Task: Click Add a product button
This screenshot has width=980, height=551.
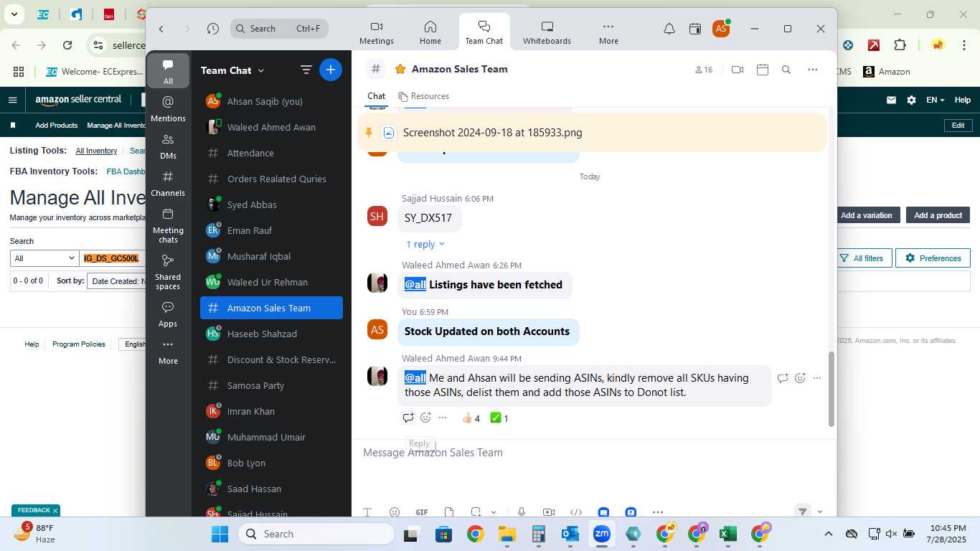Action: click(x=938, y=215)
